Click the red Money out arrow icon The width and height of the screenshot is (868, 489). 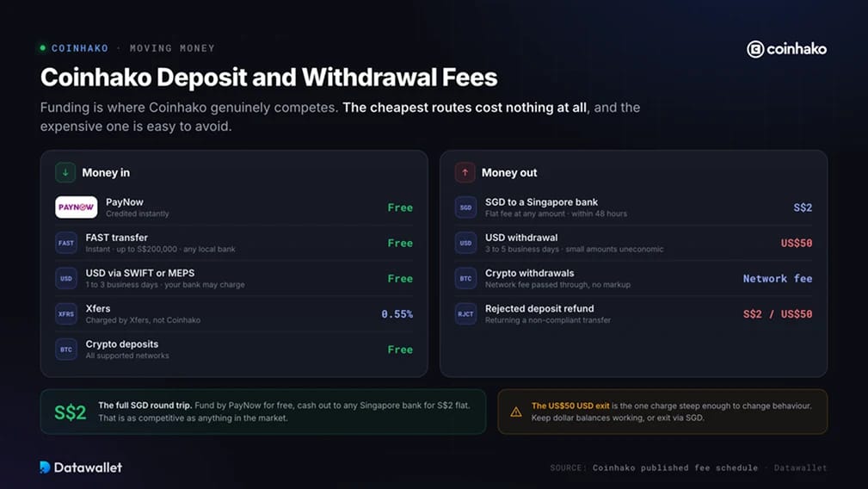click(465, 173)
